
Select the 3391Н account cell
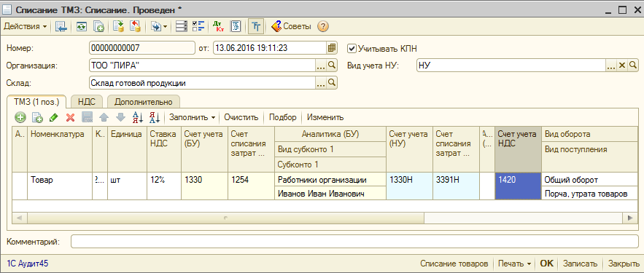[456, 186]
